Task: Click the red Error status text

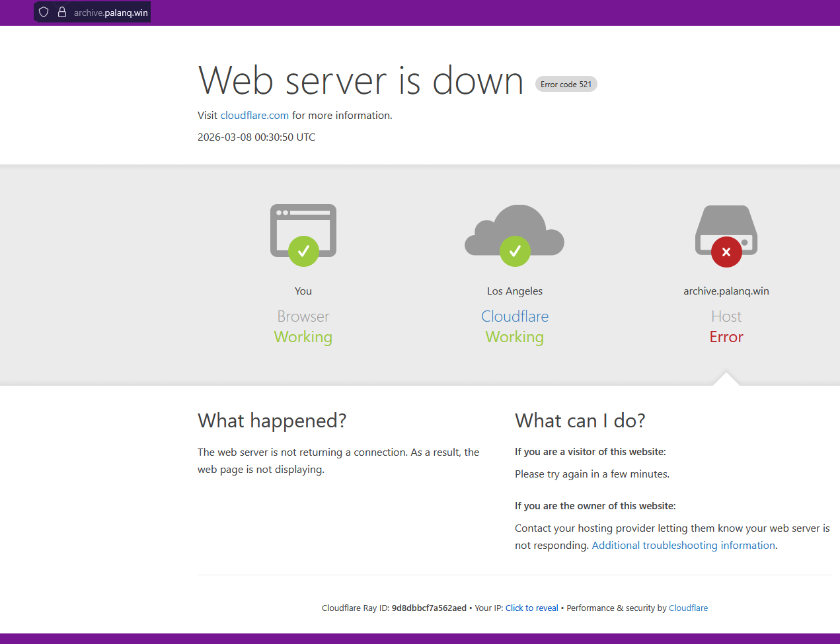Action: click(726, 337)
